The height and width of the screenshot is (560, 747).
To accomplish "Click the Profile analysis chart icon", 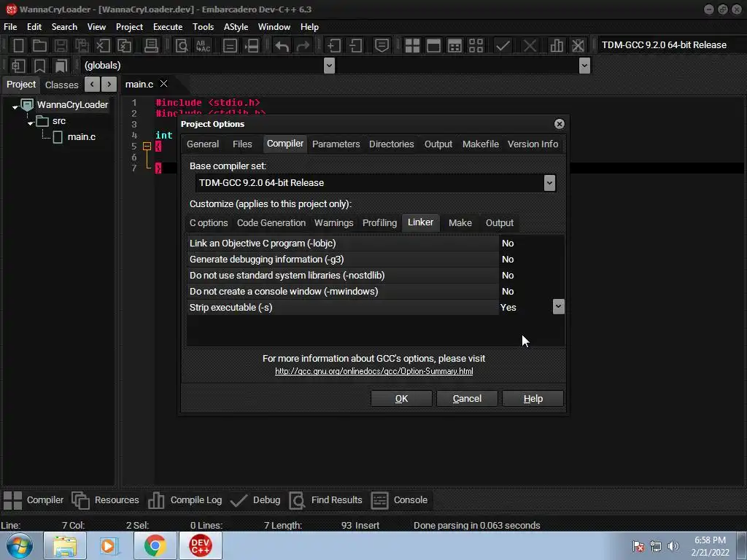I will pyautogui.click(x=557, y=46).
